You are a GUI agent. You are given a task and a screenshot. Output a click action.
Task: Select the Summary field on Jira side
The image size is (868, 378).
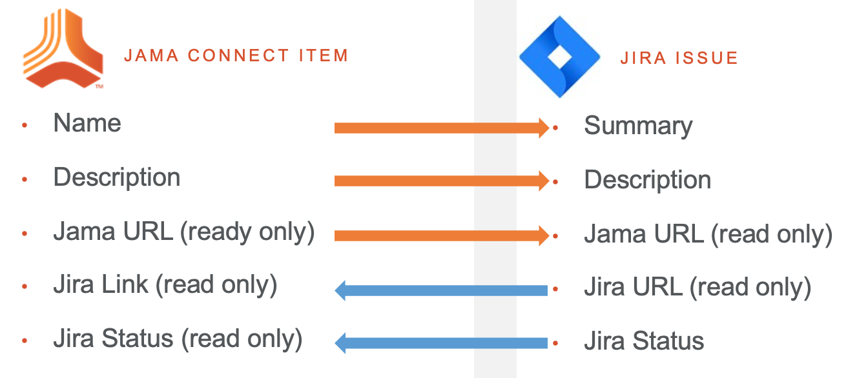click(638, 126)
